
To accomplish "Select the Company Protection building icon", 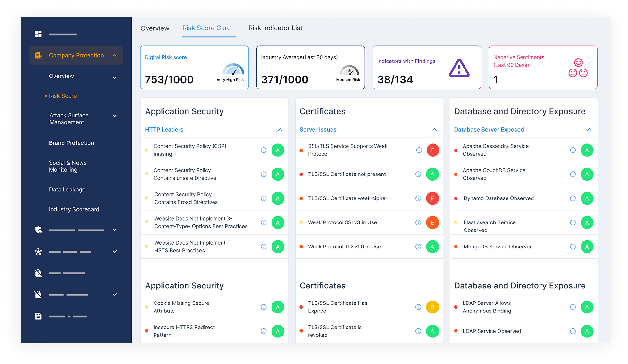I will click(x=38, y=55).
